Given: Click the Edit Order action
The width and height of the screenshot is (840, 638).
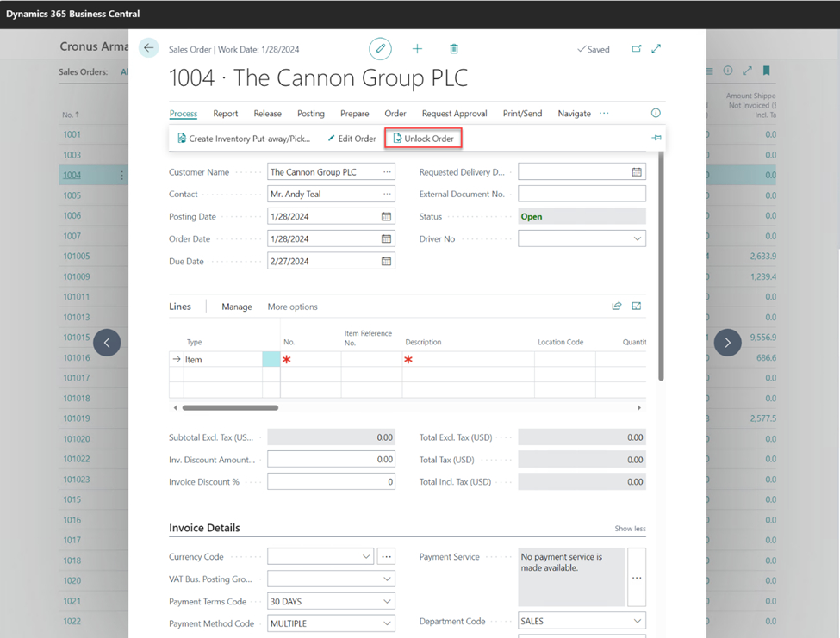Looking at the screenshot, I should point(352,139).
